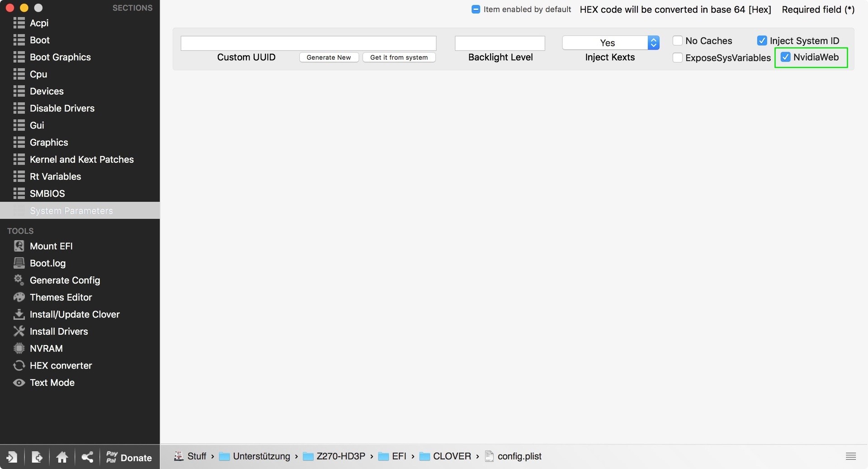Screen dimensions: 868x469
Task: Uncheck the NvidiaWeb checkbox
Action: coord(786,57)
